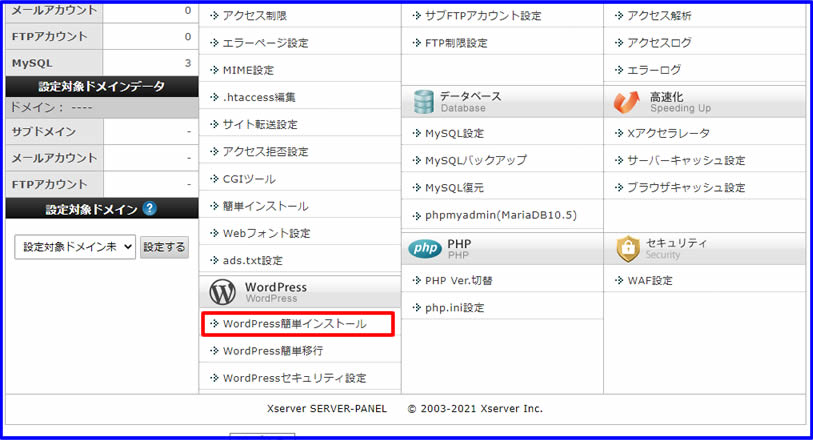Click the 設定対象ドメインデータ header

102,87
